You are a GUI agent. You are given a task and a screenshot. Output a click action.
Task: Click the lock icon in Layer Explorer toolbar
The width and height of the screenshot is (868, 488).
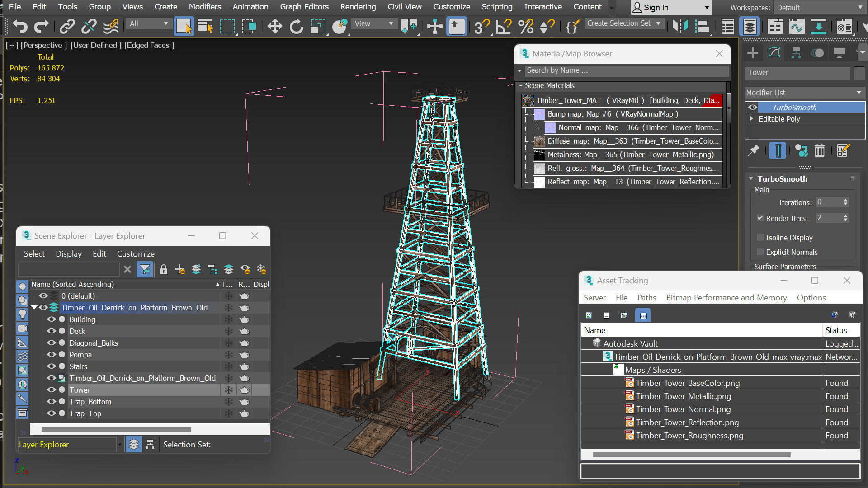(164, 270)
